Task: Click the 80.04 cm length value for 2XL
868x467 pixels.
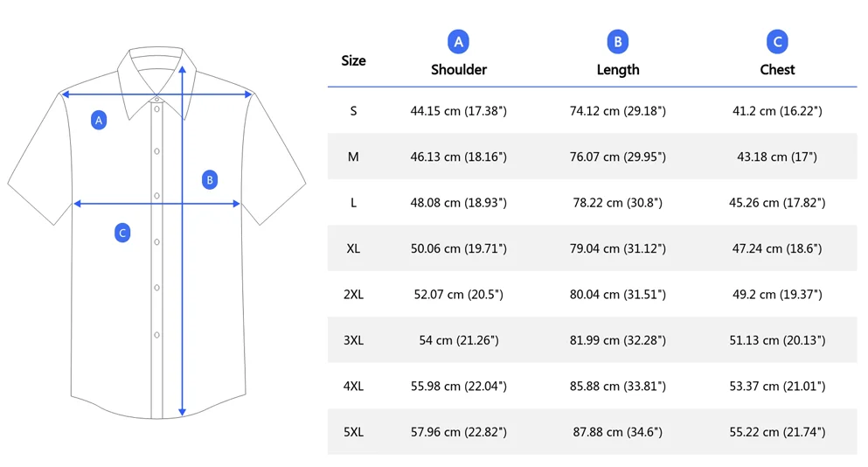Action: [x=617, y=295]
